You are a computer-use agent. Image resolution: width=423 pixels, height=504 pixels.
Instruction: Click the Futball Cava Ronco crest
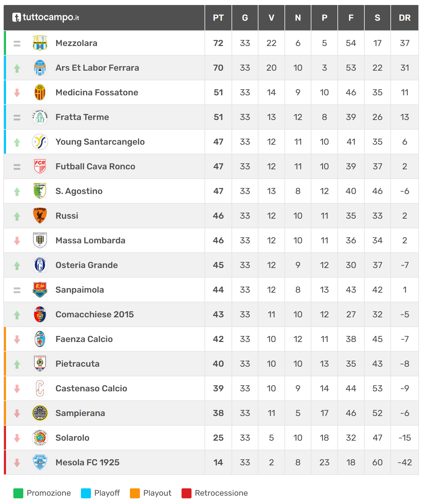point(40,166)
